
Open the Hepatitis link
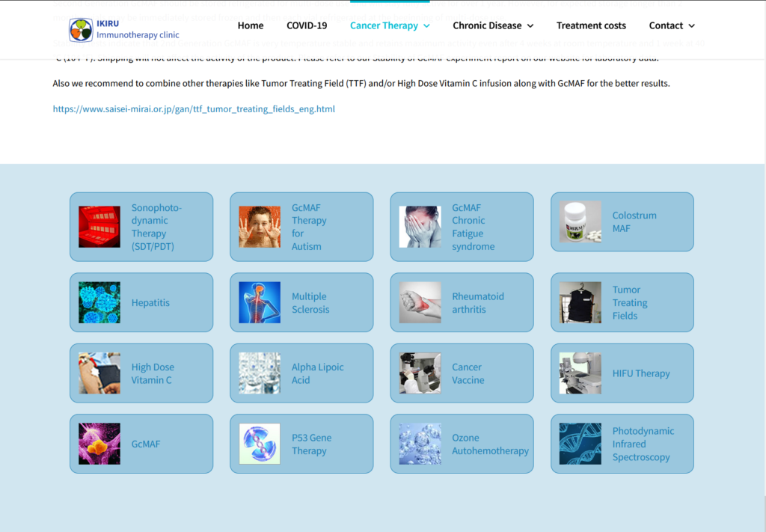click(150, 302)
